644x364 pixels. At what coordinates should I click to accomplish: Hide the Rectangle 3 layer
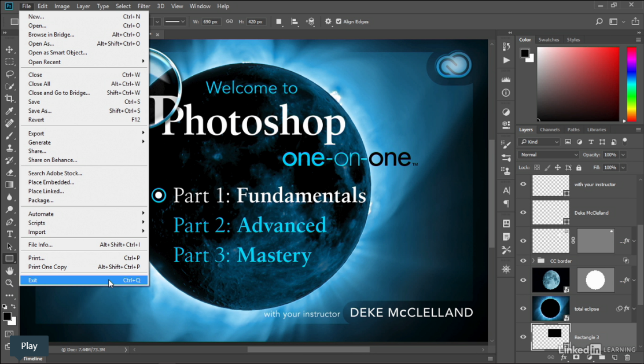[523, 336]
